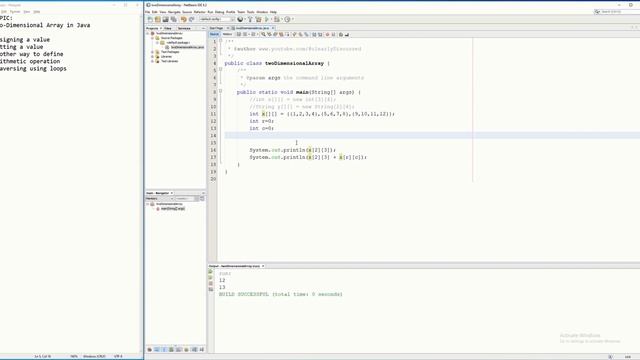Viewport: 640px width, 360px height.
Task: Click the globe browser icon in toolbar
Action: [x=240, y=19]
